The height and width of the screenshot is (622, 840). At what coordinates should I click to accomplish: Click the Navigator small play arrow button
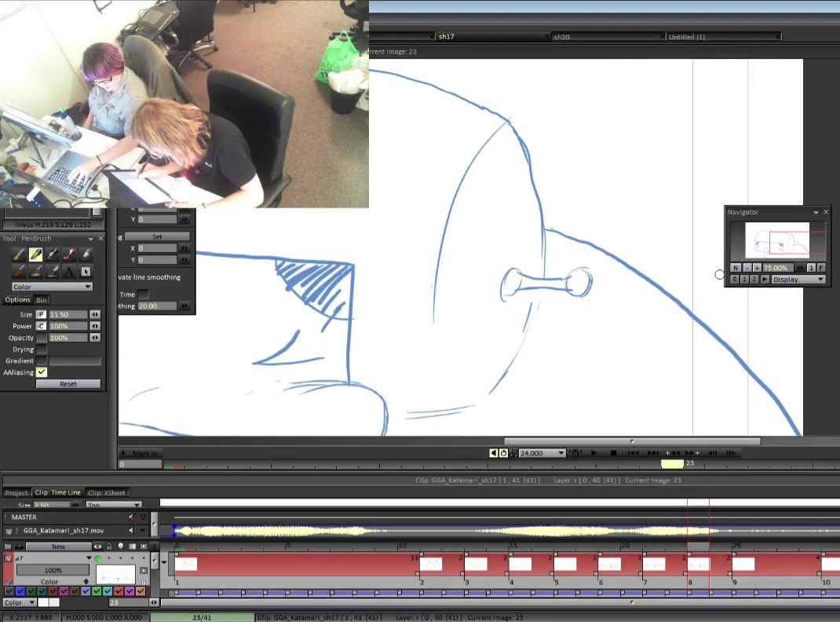(x=765, y=279)
